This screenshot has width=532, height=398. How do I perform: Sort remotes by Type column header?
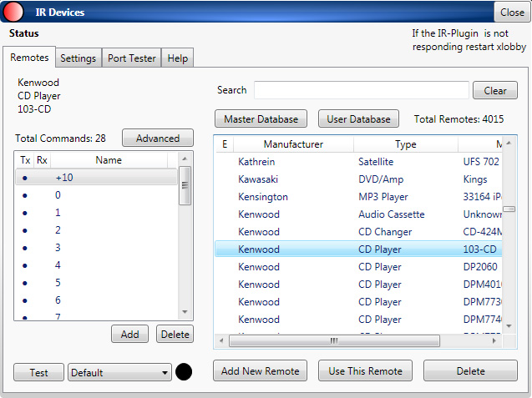pyautogui.click(x=405, y=144)
